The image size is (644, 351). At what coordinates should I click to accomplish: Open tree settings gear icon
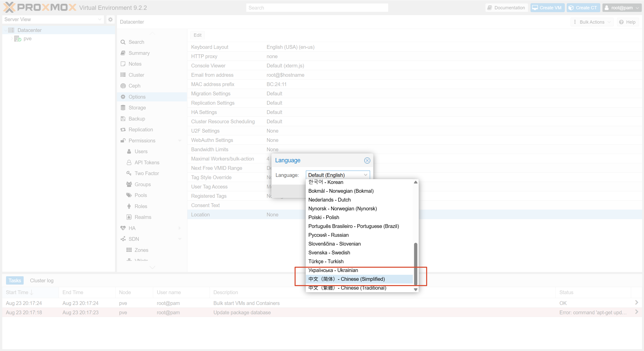click(x=110, y=19)
